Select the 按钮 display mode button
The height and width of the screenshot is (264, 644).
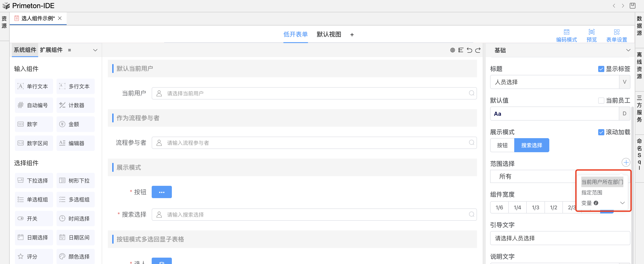(502, 145)
